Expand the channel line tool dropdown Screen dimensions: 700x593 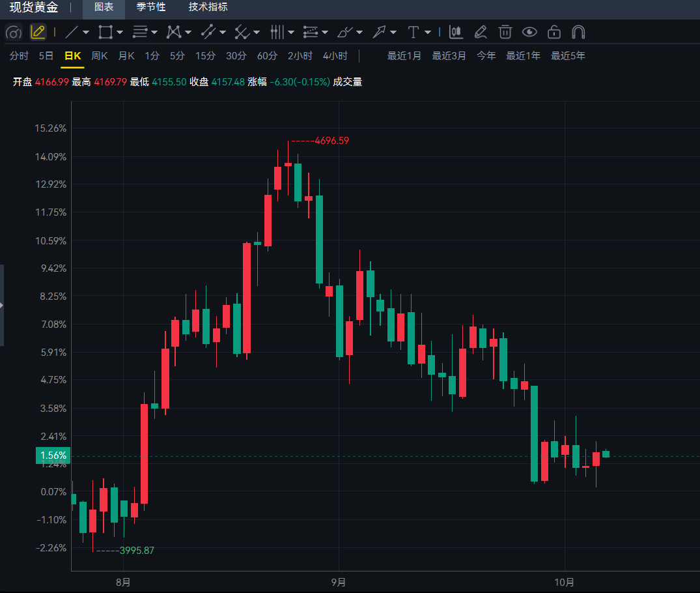coord(223,32)
